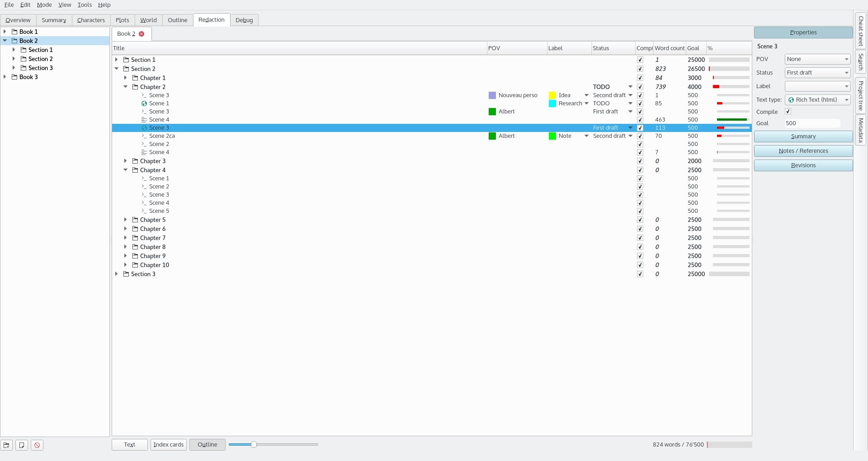Click the add folder icon button

(x=7, y=445)
